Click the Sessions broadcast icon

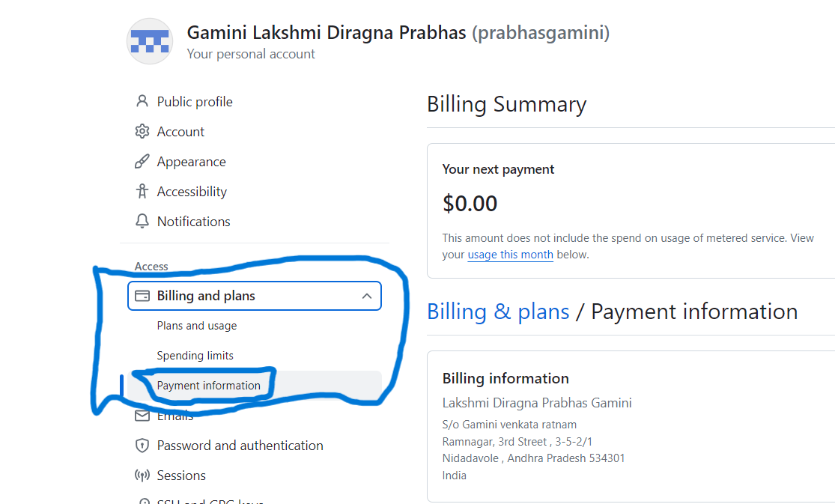[142, 476]
